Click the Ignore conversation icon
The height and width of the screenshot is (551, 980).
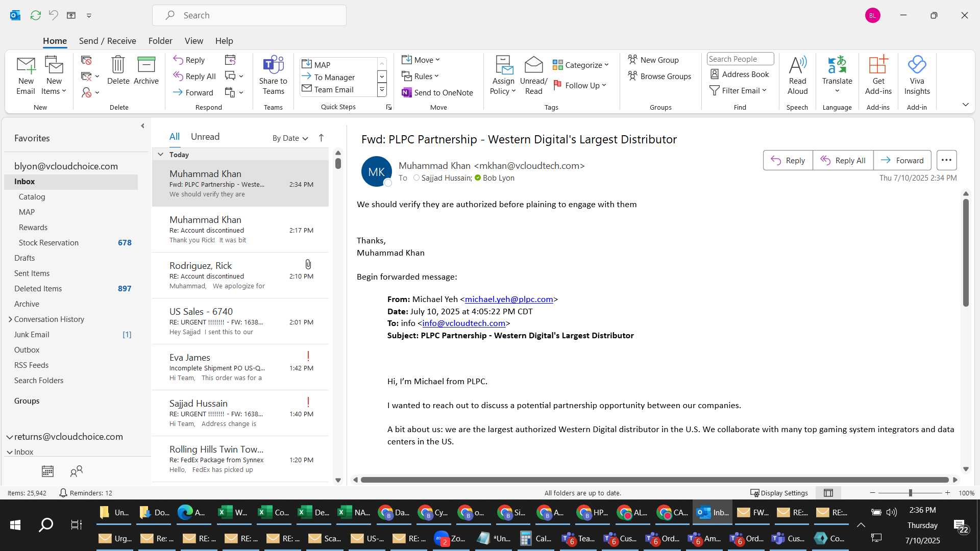[86, 61]
